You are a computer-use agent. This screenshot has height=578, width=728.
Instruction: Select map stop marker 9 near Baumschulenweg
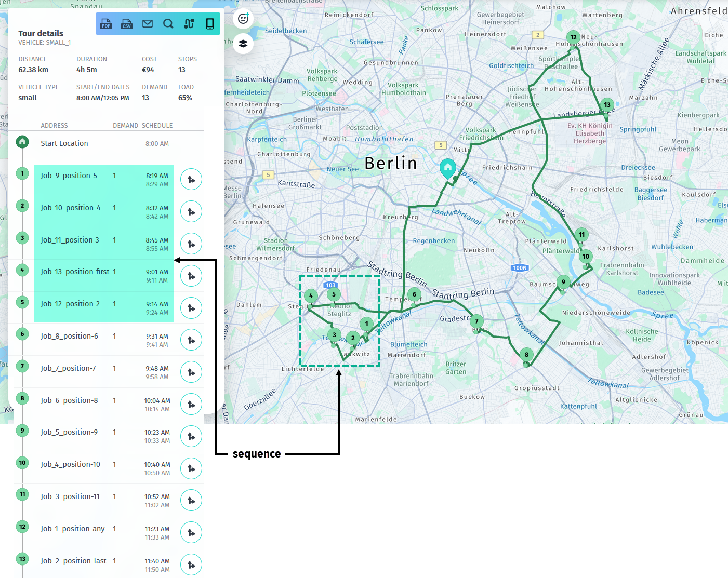coord(563,282)
